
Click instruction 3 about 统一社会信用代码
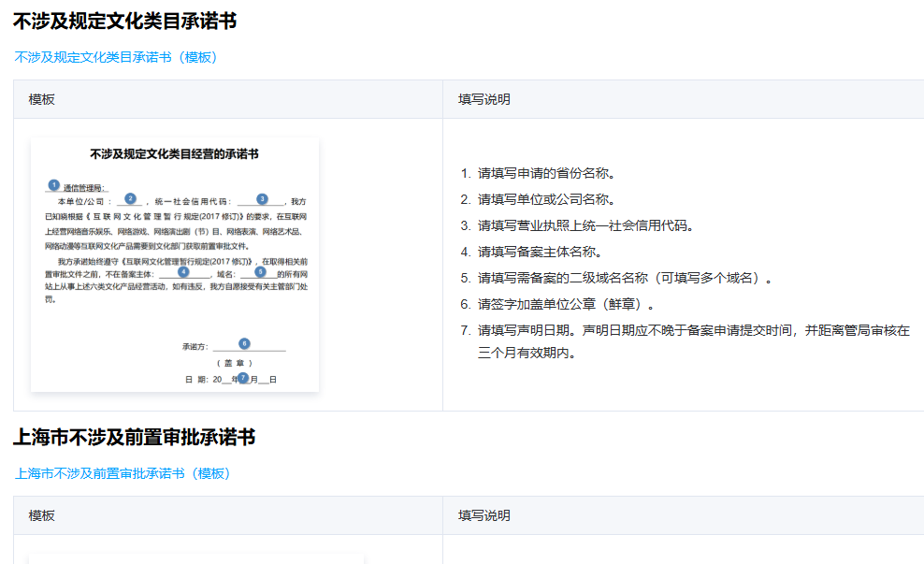(x=585, y=225)
